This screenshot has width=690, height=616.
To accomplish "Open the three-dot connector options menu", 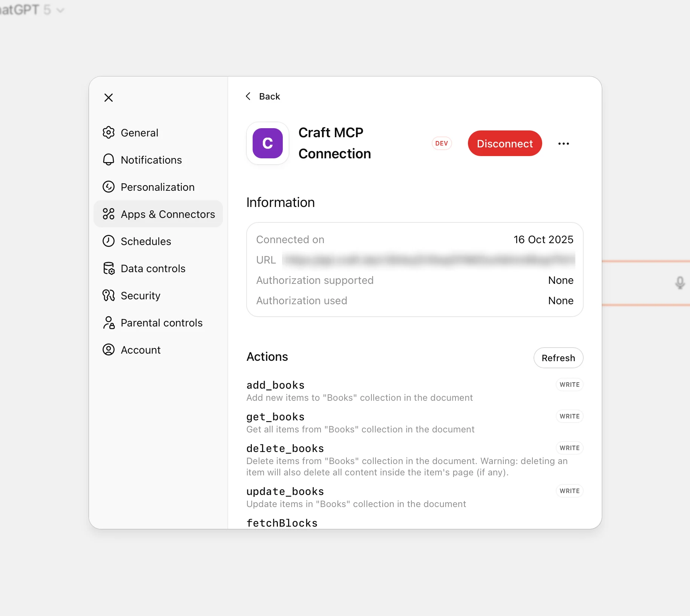I will (563, 143).
